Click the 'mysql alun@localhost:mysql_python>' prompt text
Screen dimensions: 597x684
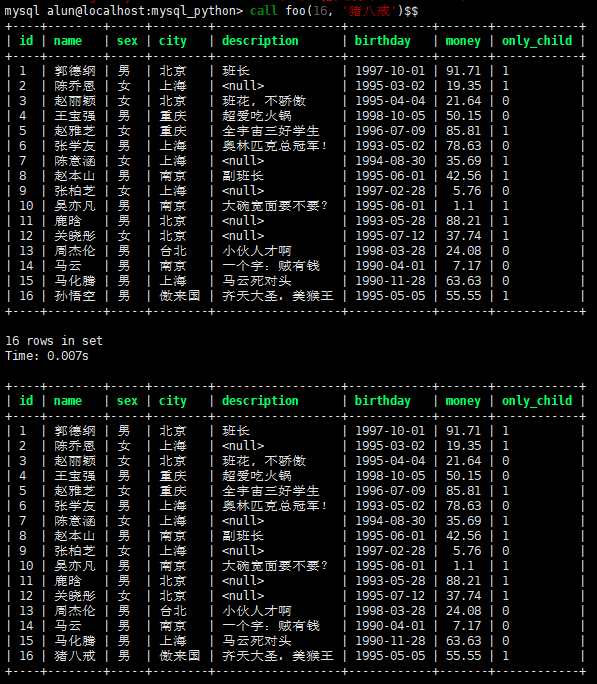point(123,11)
